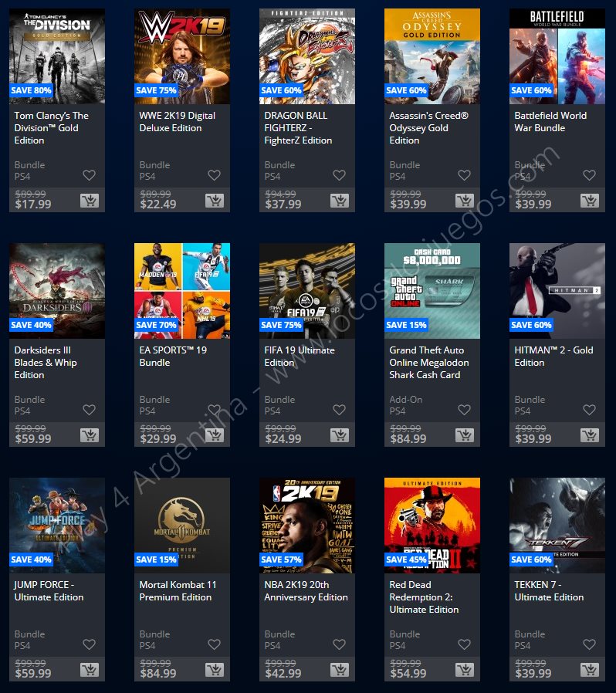
Task: Favorite Grand Theft Auto Megalodon Shark Card
Action: coord(465,410)
